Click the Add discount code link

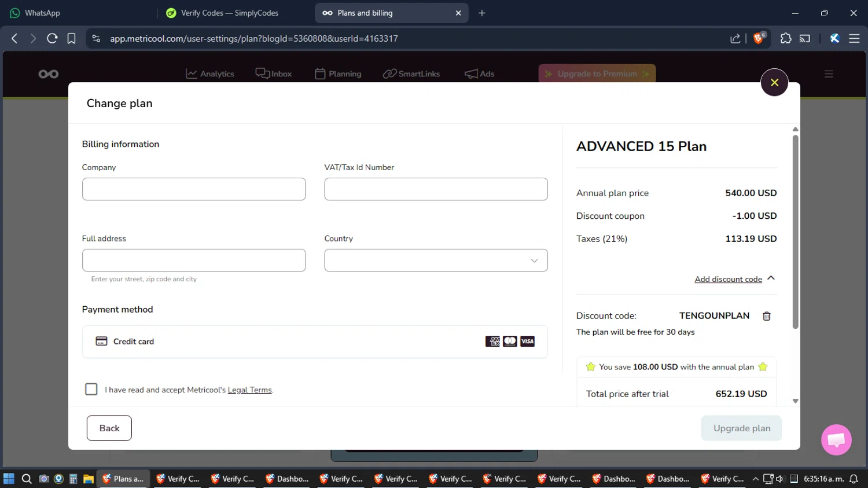click(728, 279)
